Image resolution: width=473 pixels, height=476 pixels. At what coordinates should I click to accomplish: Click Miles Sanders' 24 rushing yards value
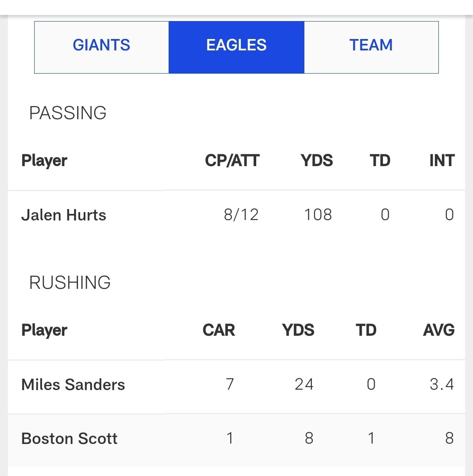click(304, 384)
